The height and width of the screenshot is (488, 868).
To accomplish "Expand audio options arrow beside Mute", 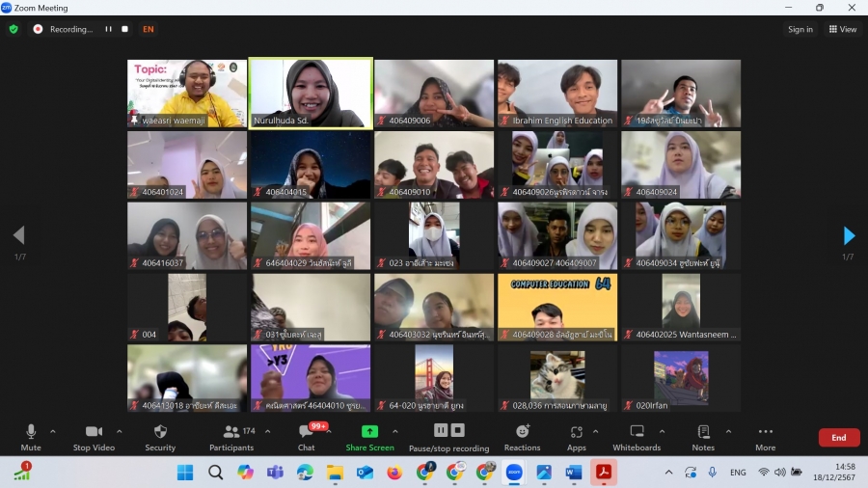I will tap(53, 431).
